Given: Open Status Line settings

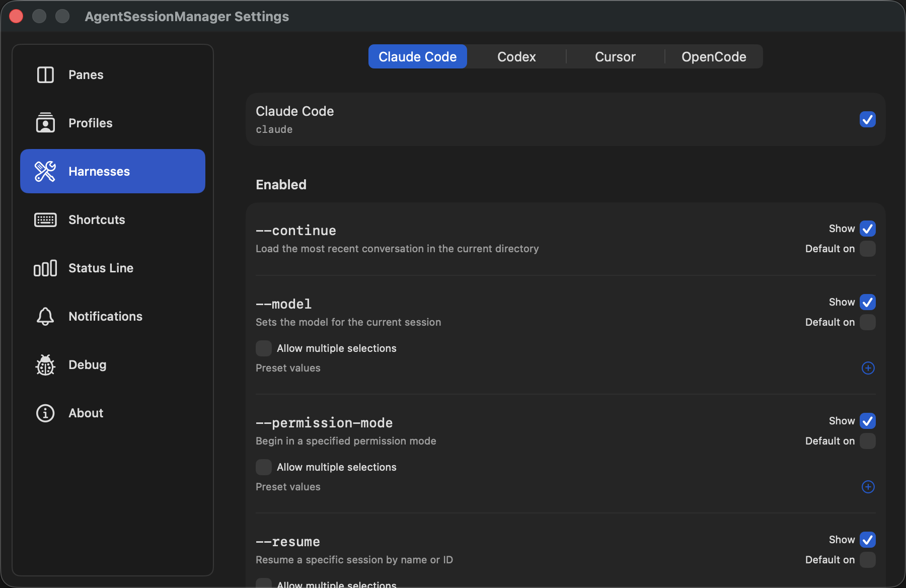Looking at the screenshot, I should (x=113, y=268).
